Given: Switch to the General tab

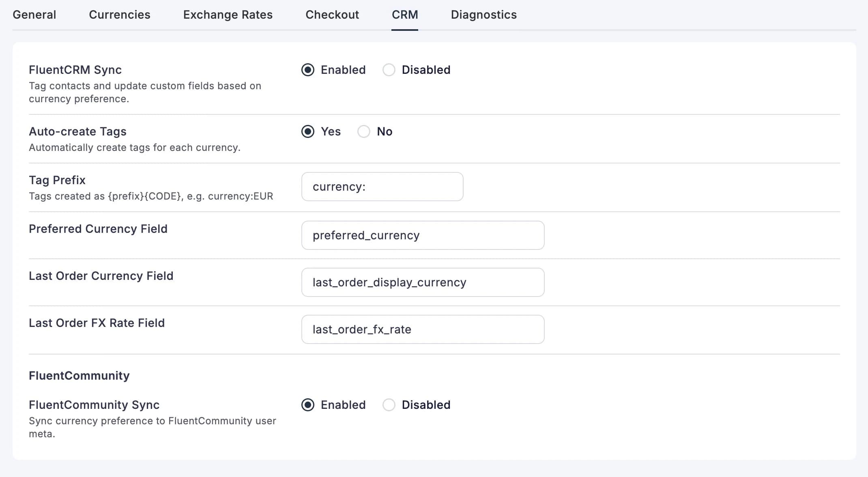Looking at the screenshot, I should tap(34, 15).
